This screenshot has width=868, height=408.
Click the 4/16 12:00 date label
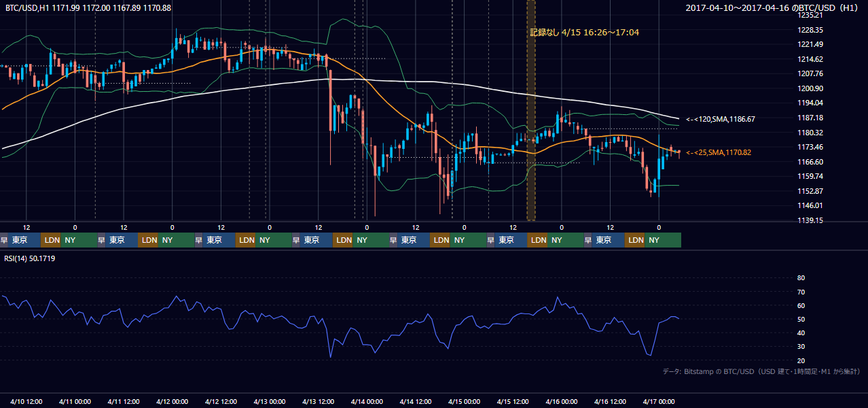point(611,401)
